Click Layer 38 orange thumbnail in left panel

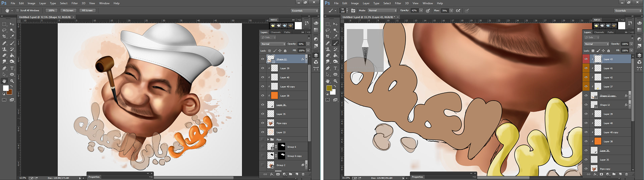coord(274,96)
